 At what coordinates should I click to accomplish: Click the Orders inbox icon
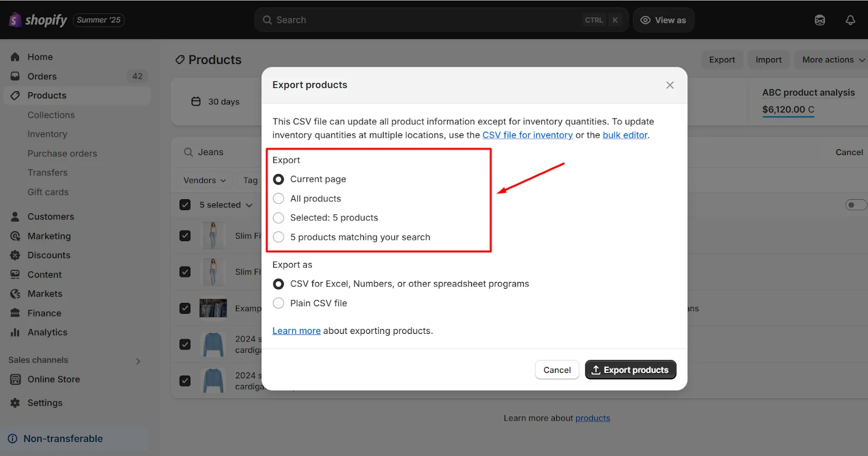[x=15, y=77]
